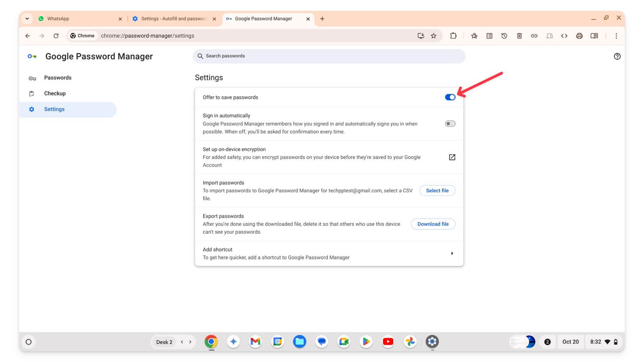
Task: Open browsing history from the toolbar
Action: pos(504,36)
